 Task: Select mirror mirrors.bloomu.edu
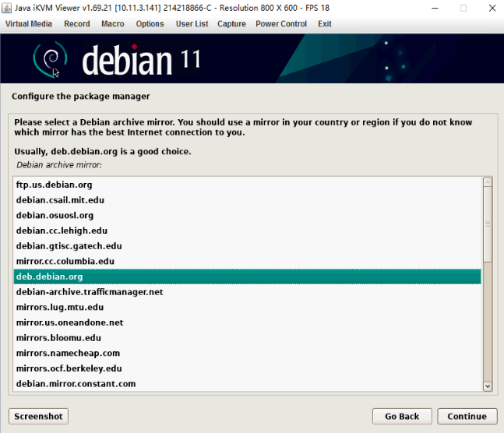247,338
